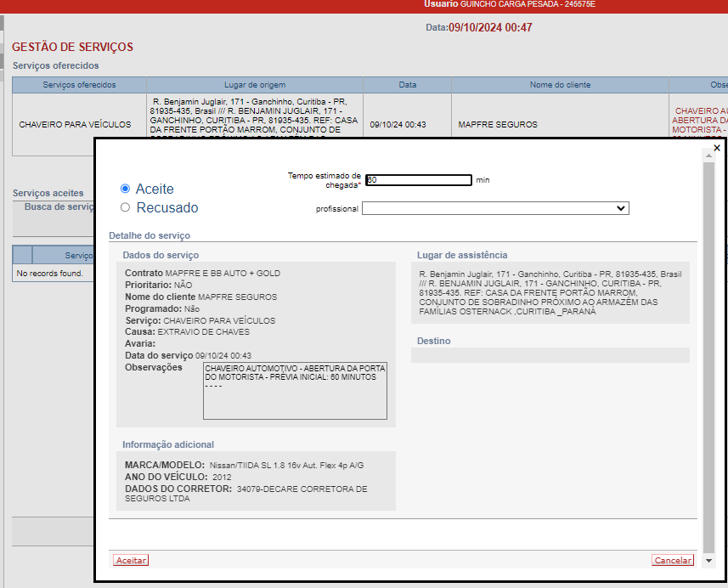Click the Lugar de assistência address block
This screenshot has height=588, width=728.
coord(550,293)
